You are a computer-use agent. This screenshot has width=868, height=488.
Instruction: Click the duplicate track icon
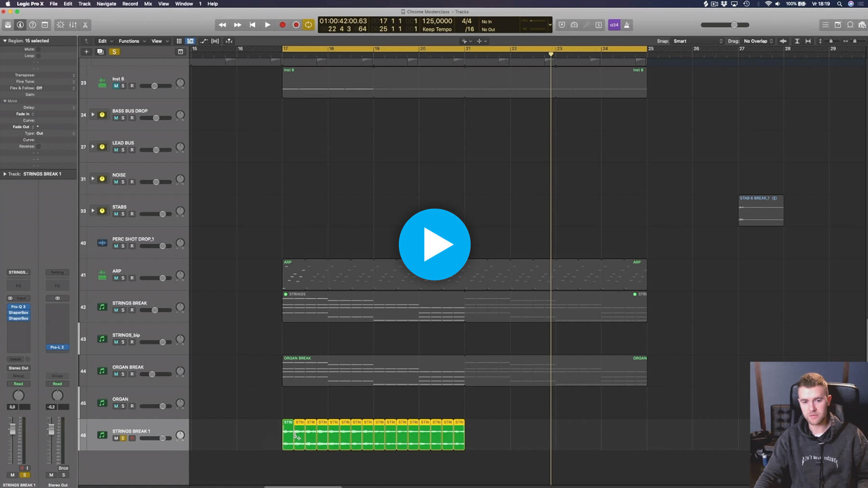(100, 52)
